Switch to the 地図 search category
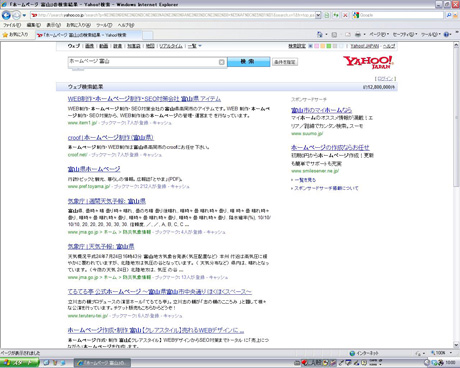This screenshot has height=368, width=460. [x=150, y=46]
